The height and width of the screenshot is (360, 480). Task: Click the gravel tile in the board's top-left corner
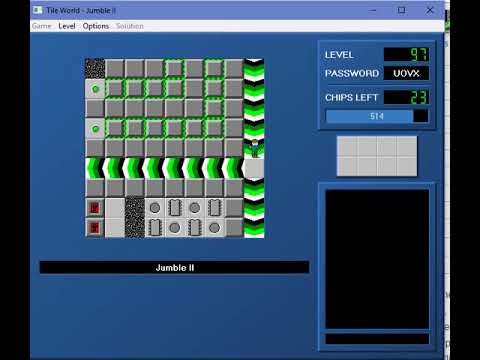pos(95,69)
